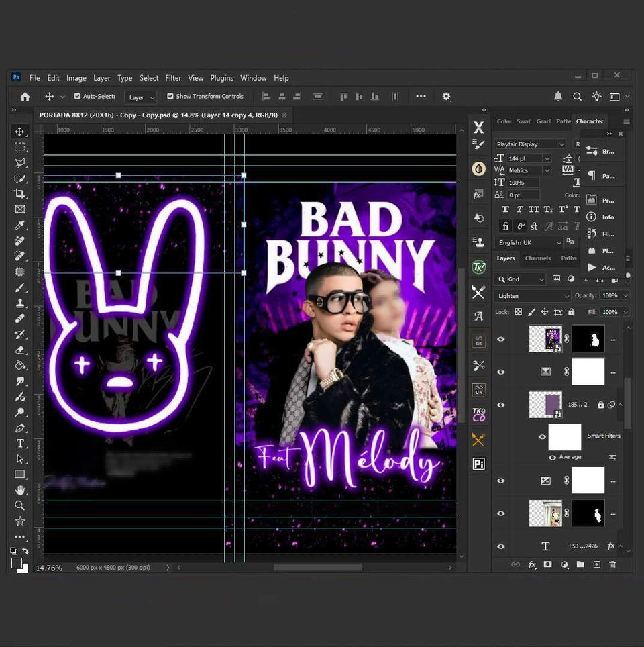Click the delete layer trash icon

pyautogui.click(x=612, y=565)
